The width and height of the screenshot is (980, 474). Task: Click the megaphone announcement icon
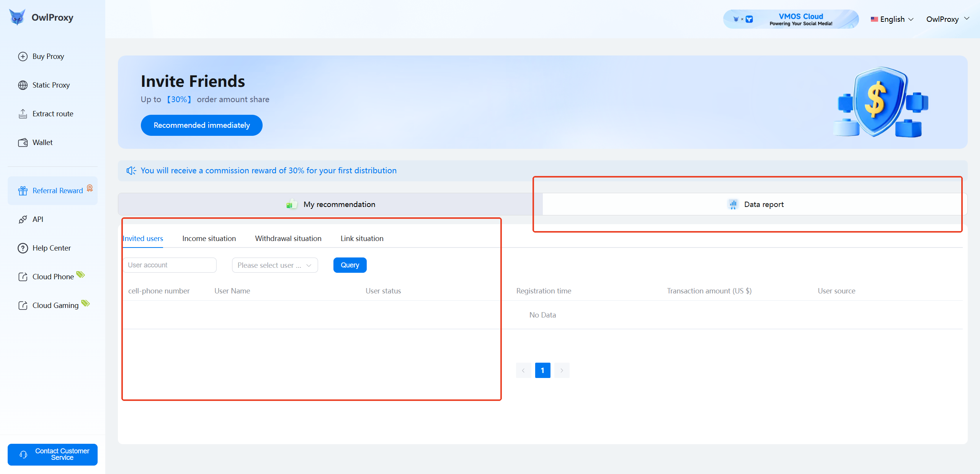131,171
